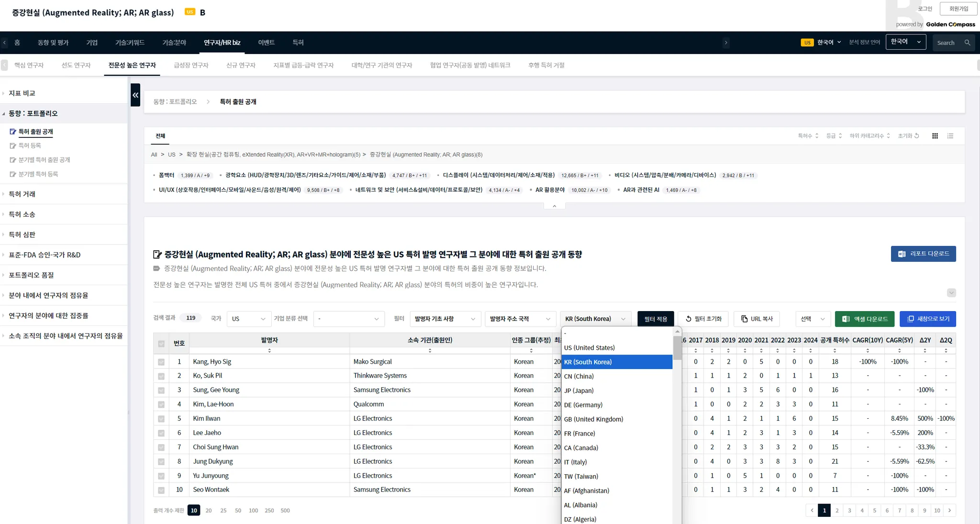Switch to grid view icon

935,136
